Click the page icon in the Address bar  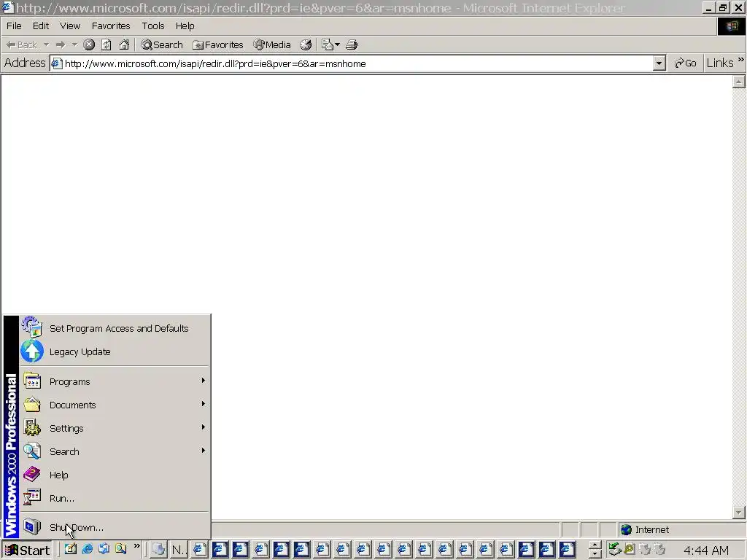(57, 63)
